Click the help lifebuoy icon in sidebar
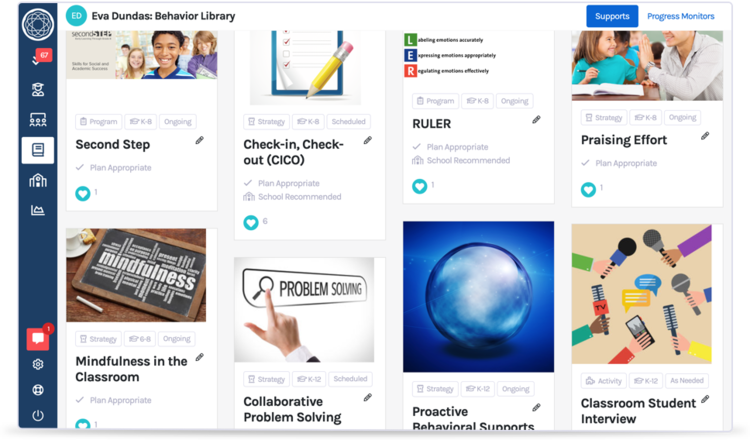This screenshot has height=440, width=750. click(38, 390)
